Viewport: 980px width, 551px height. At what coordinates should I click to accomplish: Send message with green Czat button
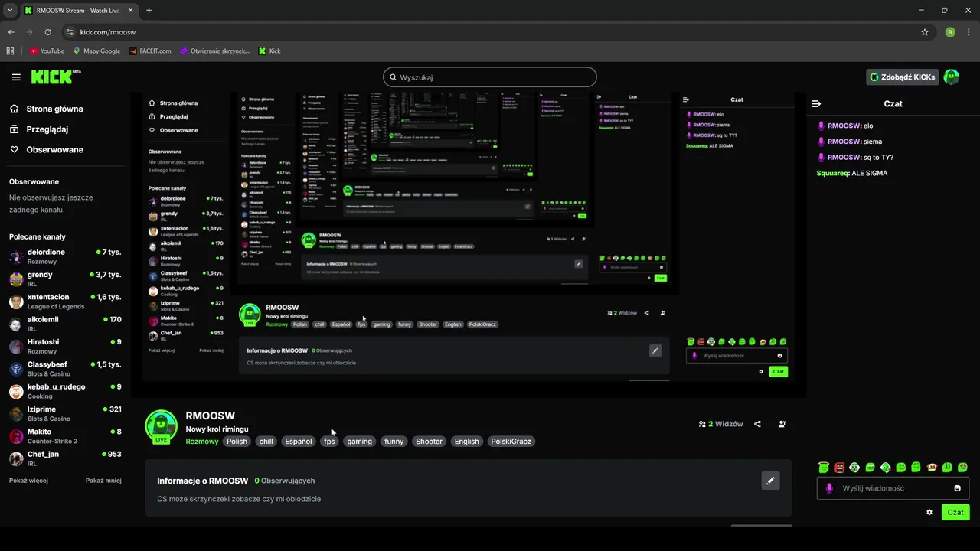[x=955, y=512]
